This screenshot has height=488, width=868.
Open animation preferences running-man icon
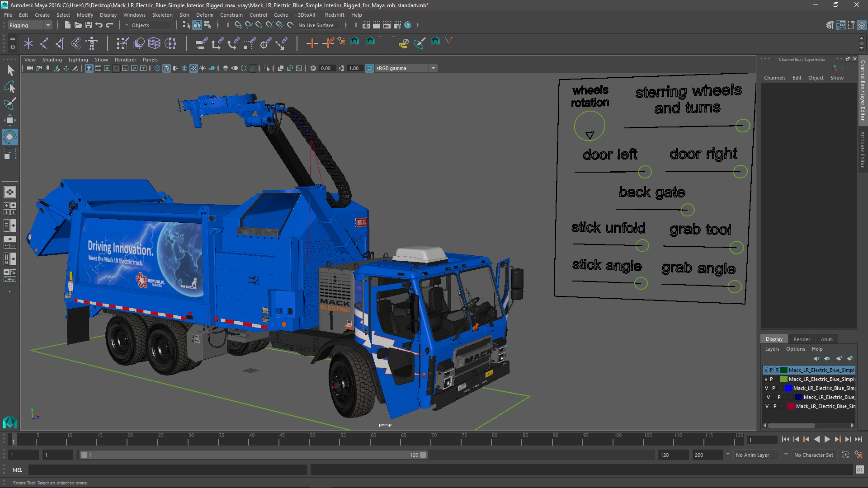tap(859, 455)
